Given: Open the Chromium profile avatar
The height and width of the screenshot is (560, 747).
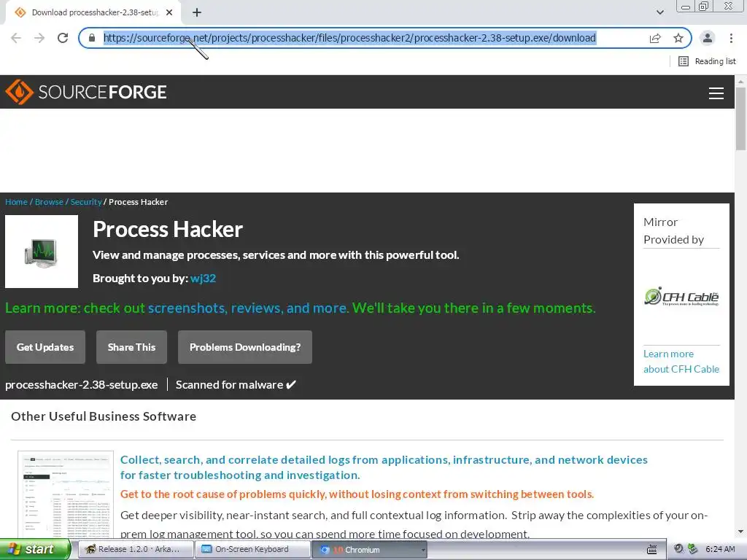Looking at the screenshot, I should tap(708, 38).
